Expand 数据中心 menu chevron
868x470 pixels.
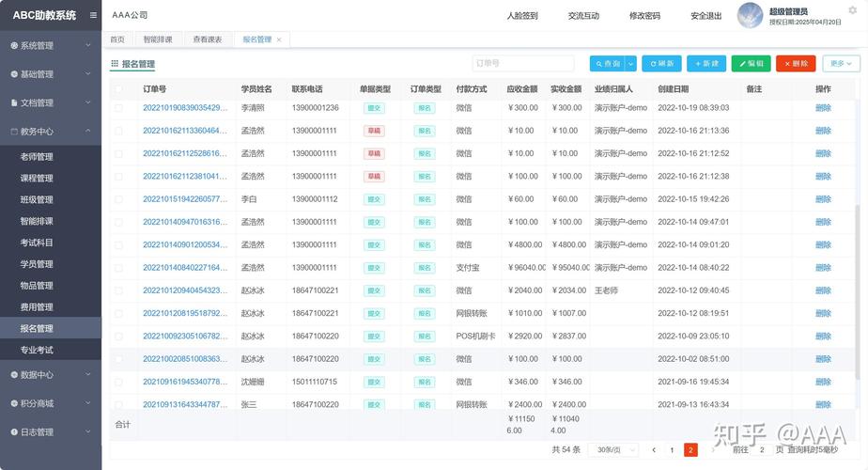88,375
